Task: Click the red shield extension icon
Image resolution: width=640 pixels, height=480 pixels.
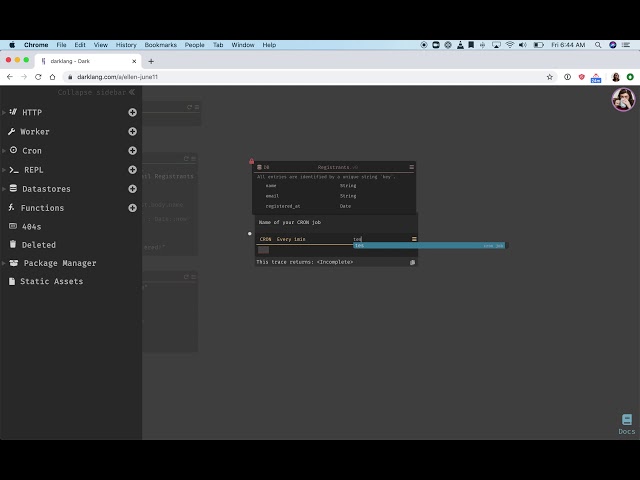Action: pos(582,77)
